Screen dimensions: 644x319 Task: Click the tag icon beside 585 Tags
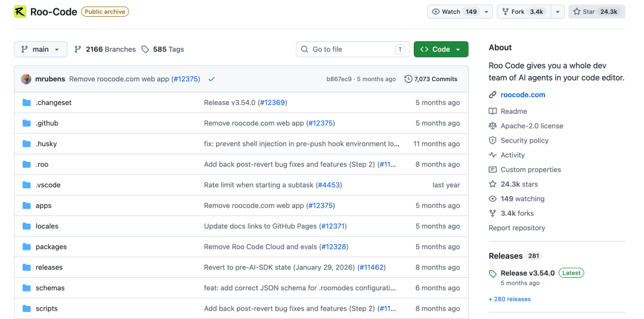(145, 49)
